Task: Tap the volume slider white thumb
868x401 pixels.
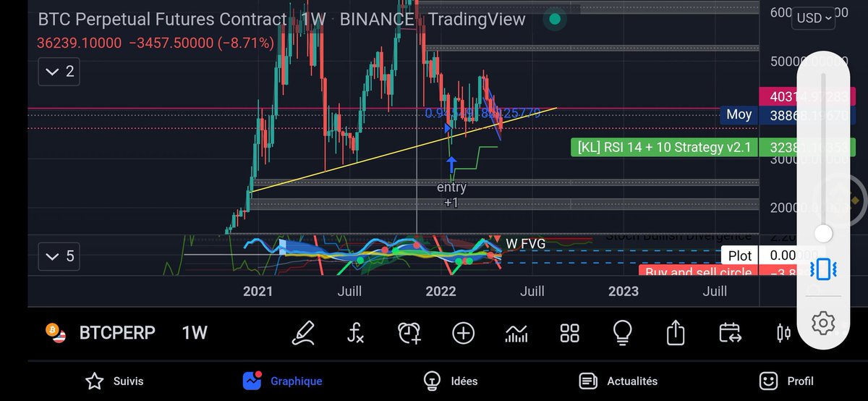Action: click(823, 233)
